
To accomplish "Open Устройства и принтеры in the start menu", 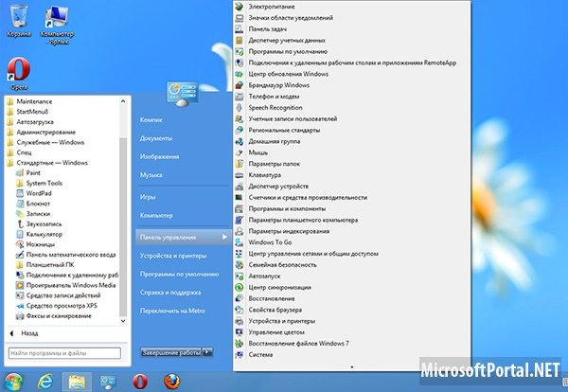I will 173,256.
